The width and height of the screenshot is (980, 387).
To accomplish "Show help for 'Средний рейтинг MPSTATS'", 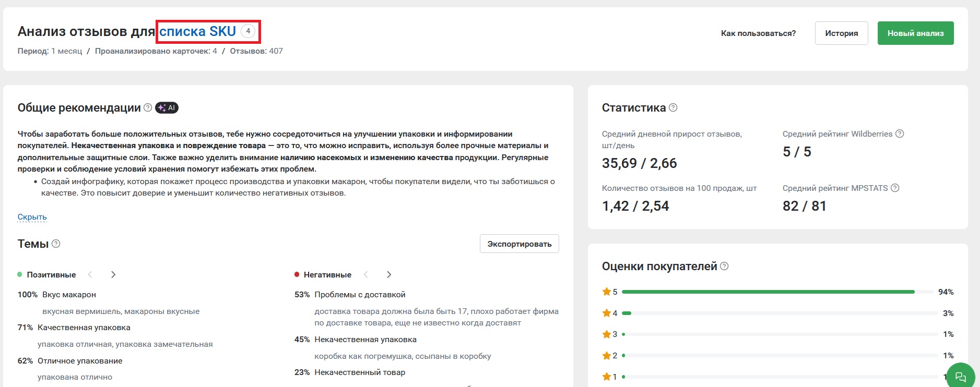I will [x=895, y=188].
